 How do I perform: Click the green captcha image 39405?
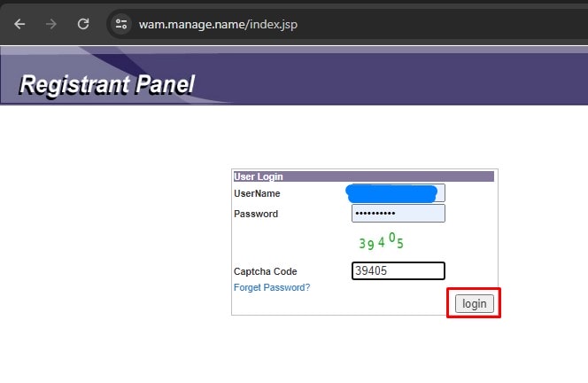pyautogui.click(x=381, y=241)
